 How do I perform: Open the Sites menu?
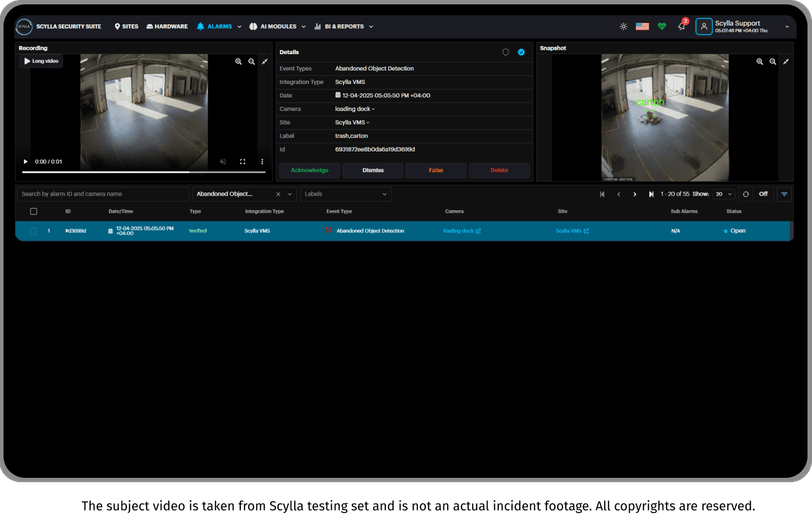tap(126, 26)
